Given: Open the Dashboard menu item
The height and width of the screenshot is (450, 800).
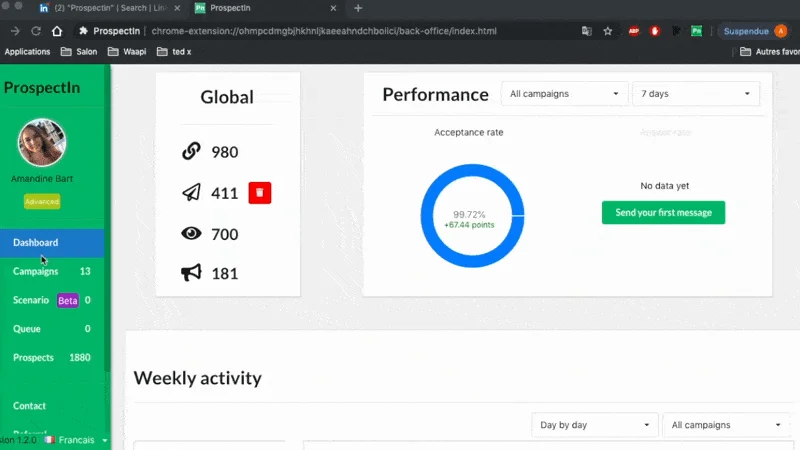Looking at the screenshot, I should coord(52,243).
